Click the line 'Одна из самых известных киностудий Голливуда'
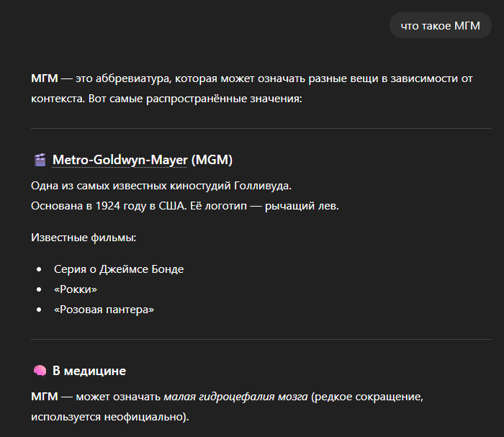Screen dimensions: 504x437 click(161, 186)
